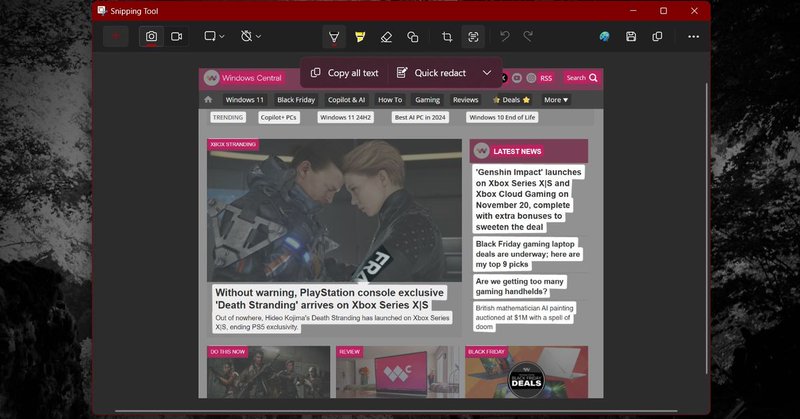This screenshot has width=800, height=419.
Task: Switch to Record video mode
Action: [x=177, y=37]
